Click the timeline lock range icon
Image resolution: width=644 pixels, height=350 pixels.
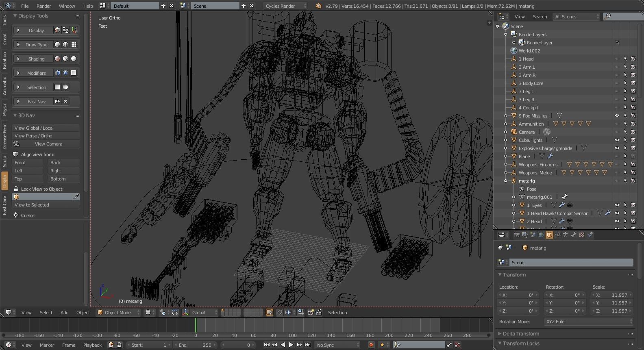pos(119,345)
